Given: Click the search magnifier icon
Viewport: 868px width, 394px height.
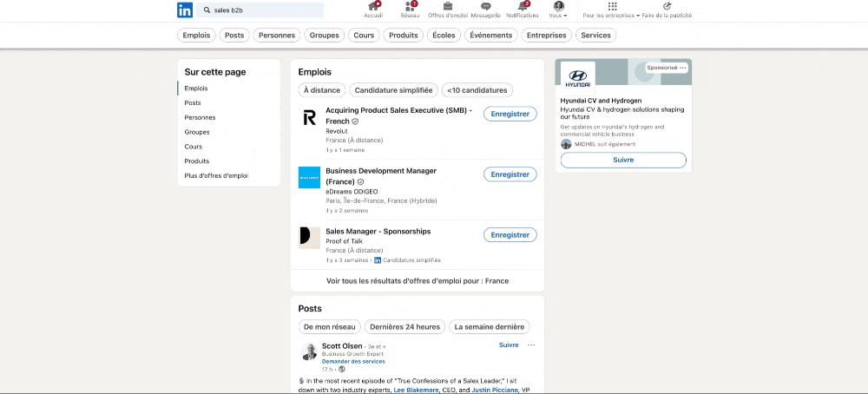Looking at the screenshot, I should (x=207, y=10).
